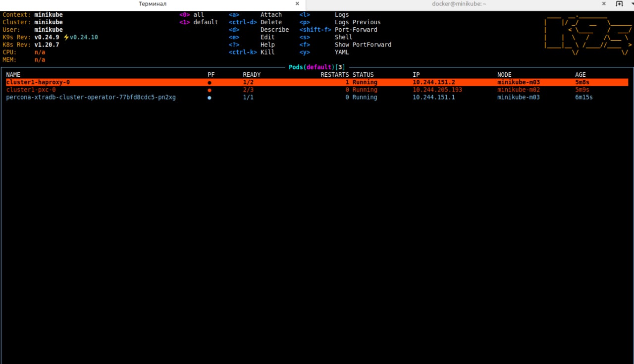634x364 pixels.
Task: Click the IP 10.244.205.193 cell
Action: pos(437,90)
